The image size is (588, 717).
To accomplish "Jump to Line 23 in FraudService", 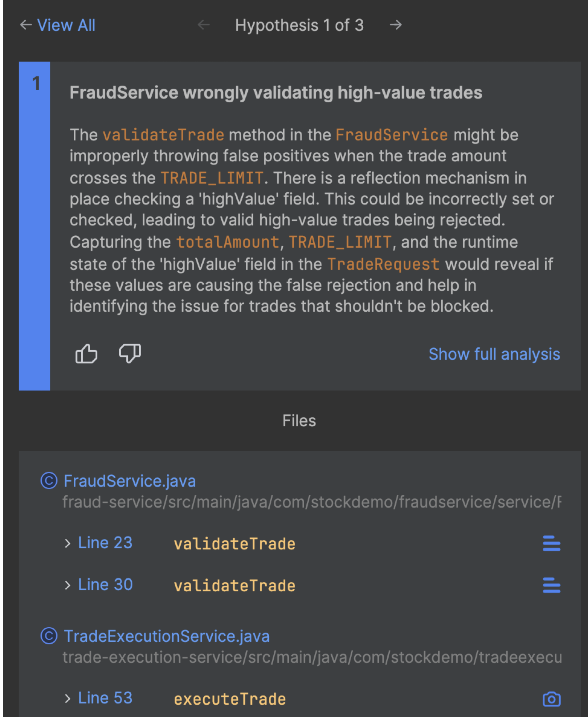I will click(105, 543).
